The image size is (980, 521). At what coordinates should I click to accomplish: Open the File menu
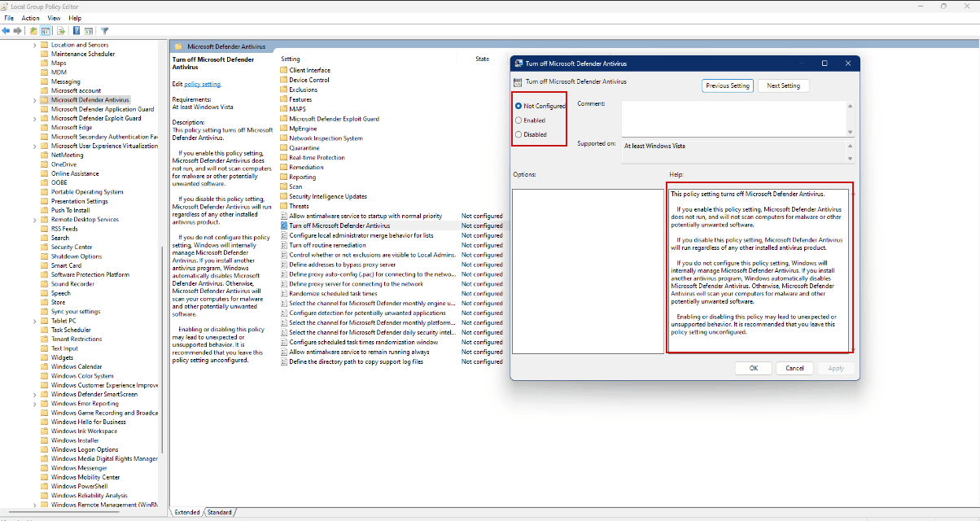tap(9, 18)
